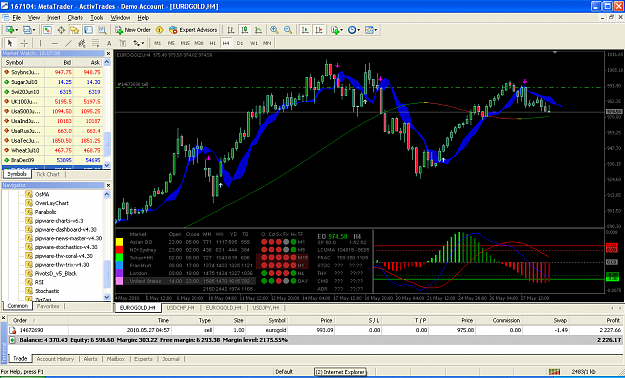Toggle Chart Shift
This screenshot has height=378, width=625.
click(x=319, y=30)
